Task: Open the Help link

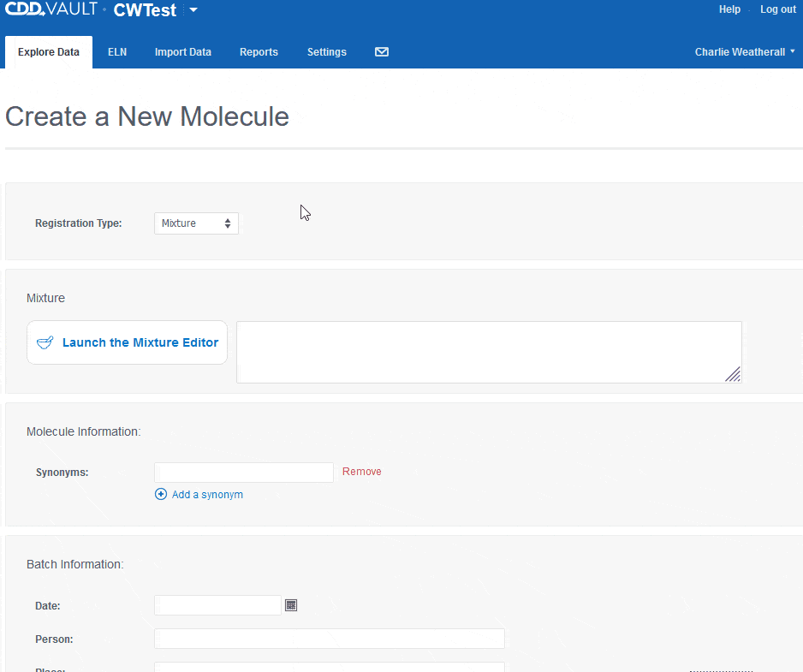Action: coord(729,9)
